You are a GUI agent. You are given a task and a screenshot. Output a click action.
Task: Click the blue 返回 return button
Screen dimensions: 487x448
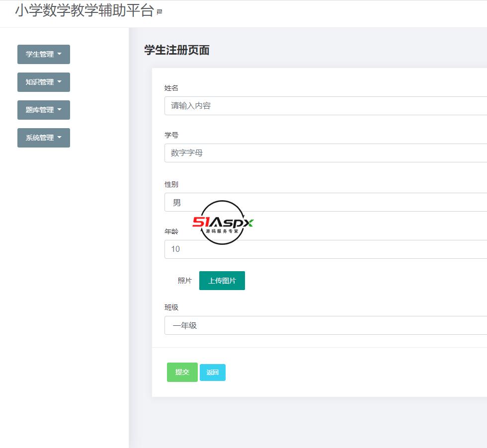(x=212, y=372)
